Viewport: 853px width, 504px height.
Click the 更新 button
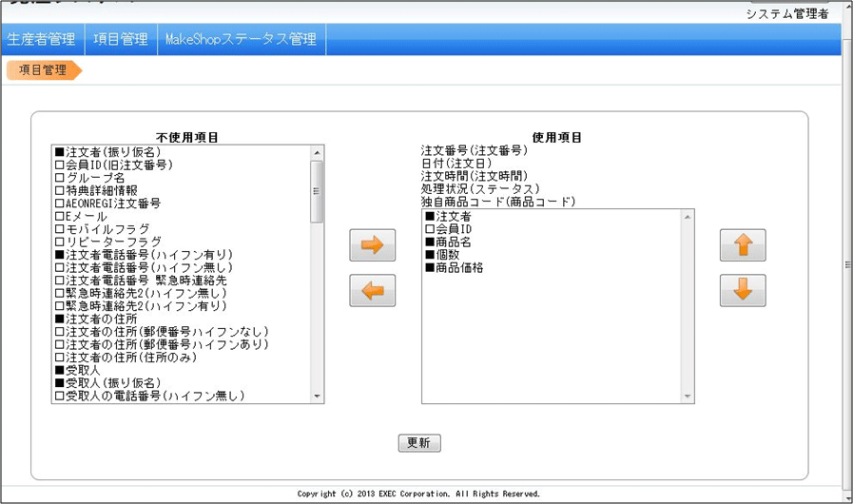[x=419, y=443]
